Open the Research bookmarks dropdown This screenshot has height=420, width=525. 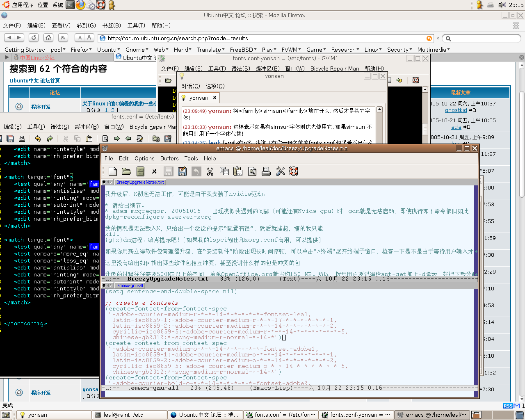(345, 50)
